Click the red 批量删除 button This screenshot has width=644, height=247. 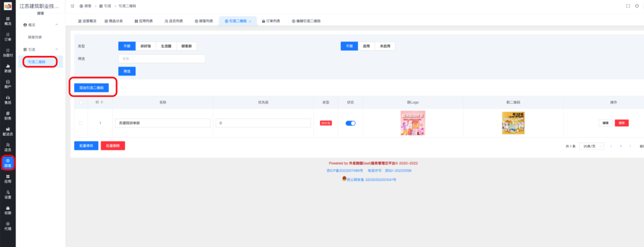113,146
